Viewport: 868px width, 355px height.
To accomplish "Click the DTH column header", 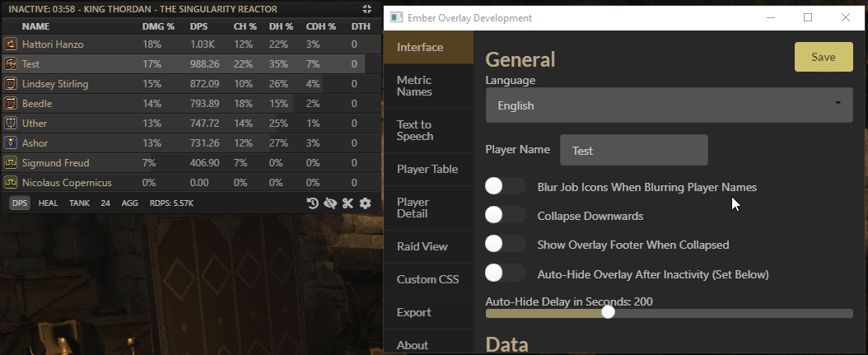I will coord(361,26).
